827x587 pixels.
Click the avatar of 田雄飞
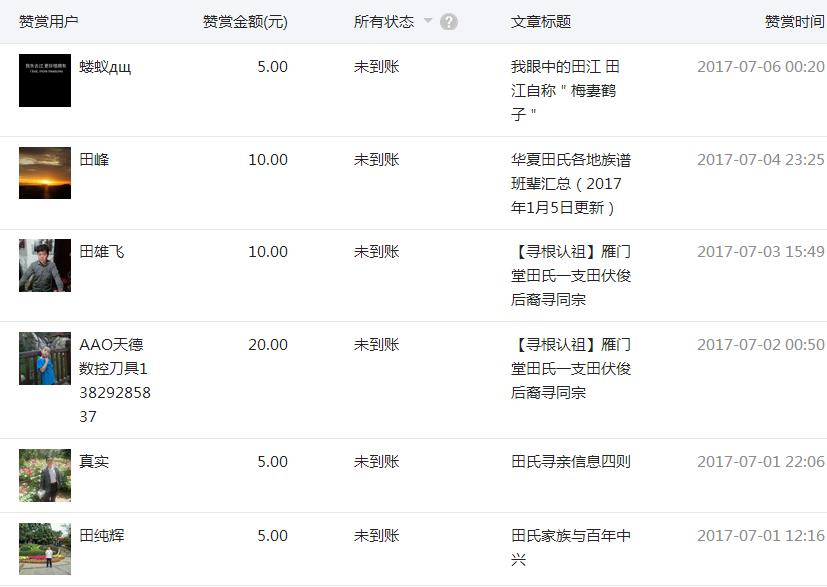point(45,265)
